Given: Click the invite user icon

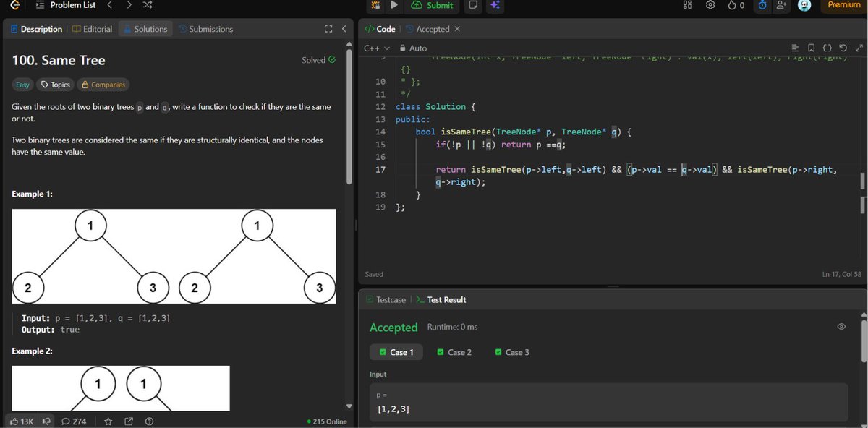Looking at the screenshot, I should coord(782,5).
